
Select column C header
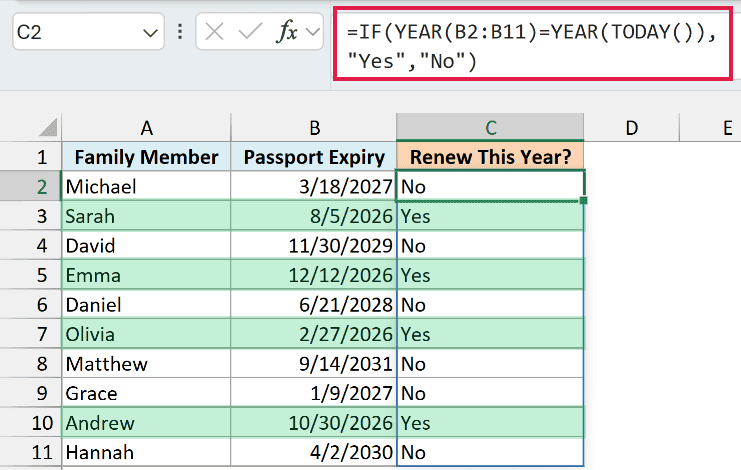point(491,128)
